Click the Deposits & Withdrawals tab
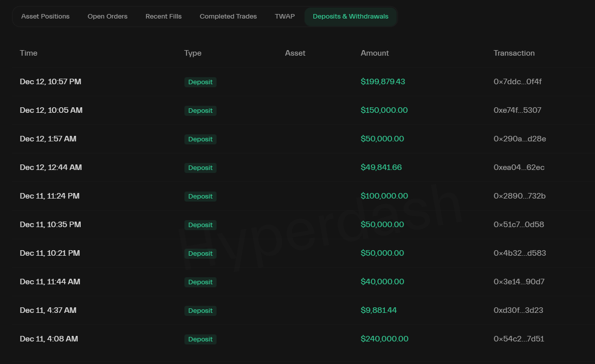This screenshot has width=595, height=364. pyautogui.click(x=350, y=17)
